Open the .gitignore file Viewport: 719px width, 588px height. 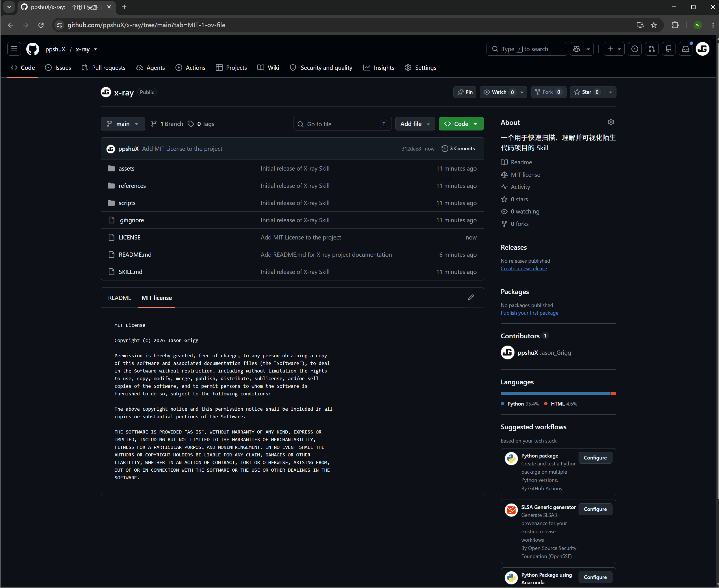[x=131, y=221]
